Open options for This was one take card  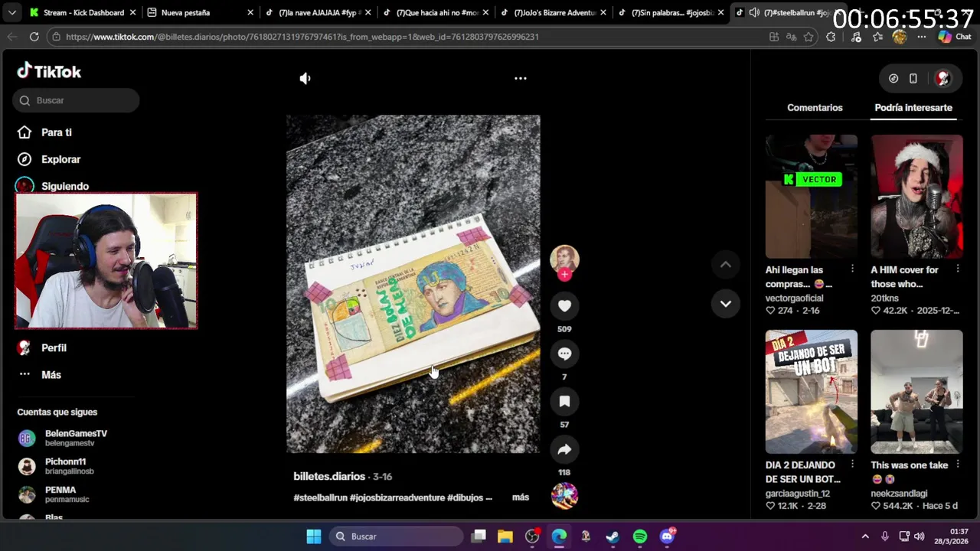pos(958,465)
